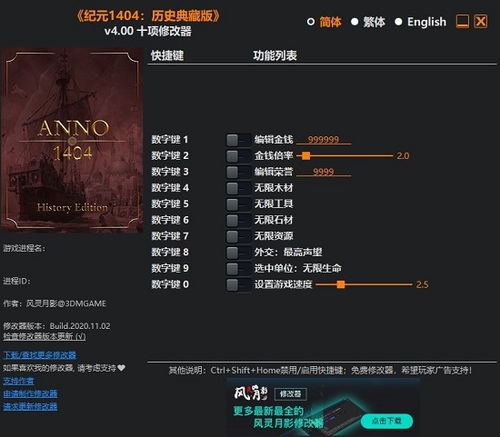The image size is (500, 437).
Task: Click the green 点击下载 banner button
Action: click(387, 421)
